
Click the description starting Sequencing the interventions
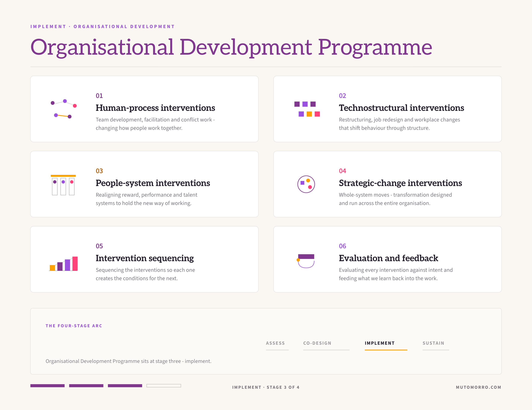click(145, 274)
